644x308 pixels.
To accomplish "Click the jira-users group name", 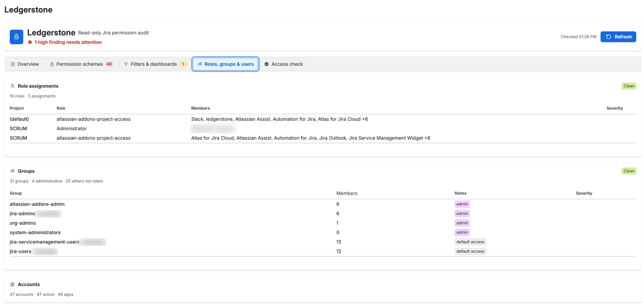I will tap(21, 252).
